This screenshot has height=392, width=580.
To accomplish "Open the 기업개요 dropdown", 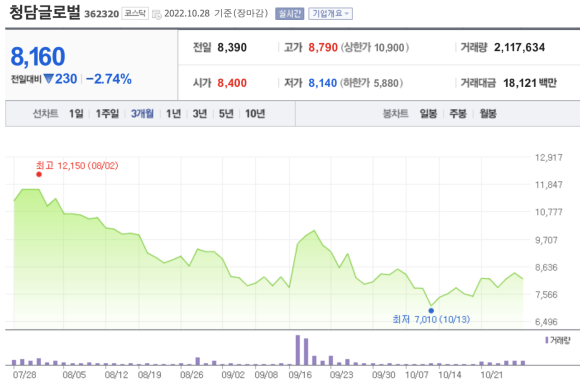I will 330,14.
